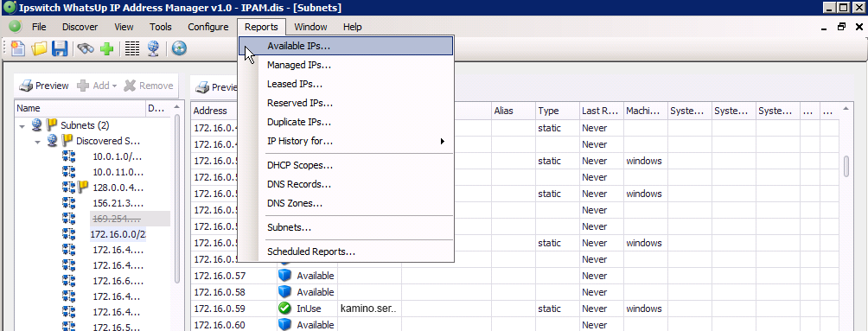Click the subnet icon next to 172.16.0.0/2
The height and width of the screenshot is (331, 868).
pyautogui.click(x=68, y=233)
